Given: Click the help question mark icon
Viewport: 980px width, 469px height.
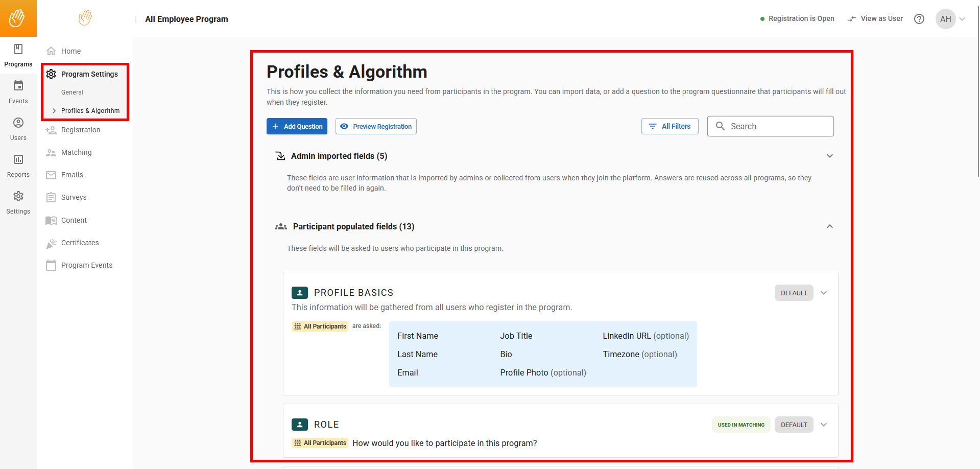Looking at the screenshot, I should pyautogui.click(x=919, y=19).
